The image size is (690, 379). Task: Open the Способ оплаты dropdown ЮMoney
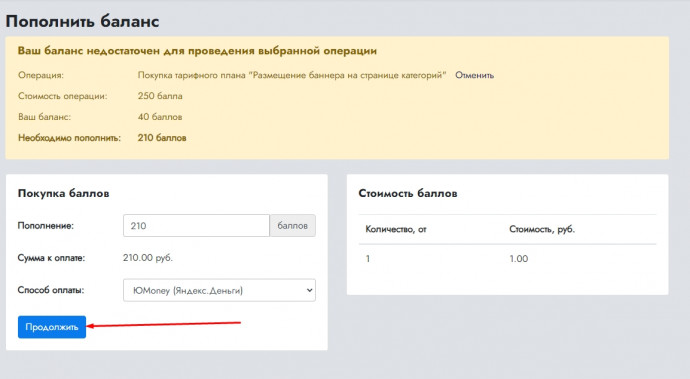219,290
